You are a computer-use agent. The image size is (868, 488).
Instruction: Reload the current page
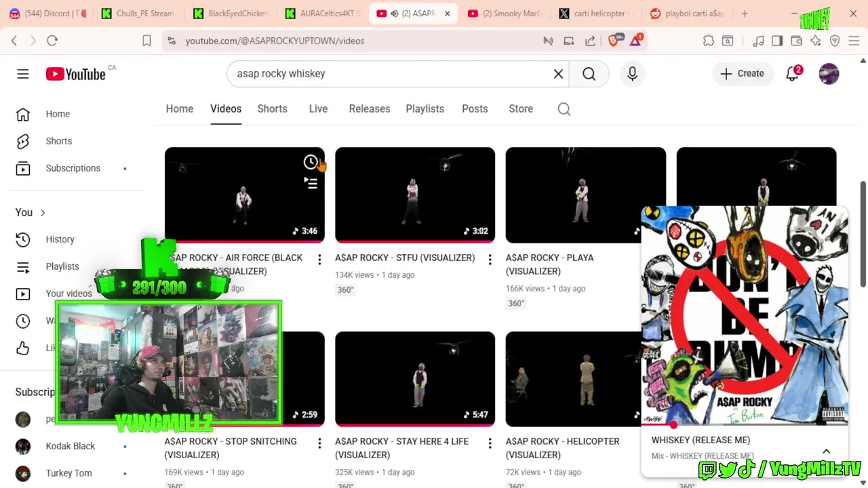coord(52,41)
